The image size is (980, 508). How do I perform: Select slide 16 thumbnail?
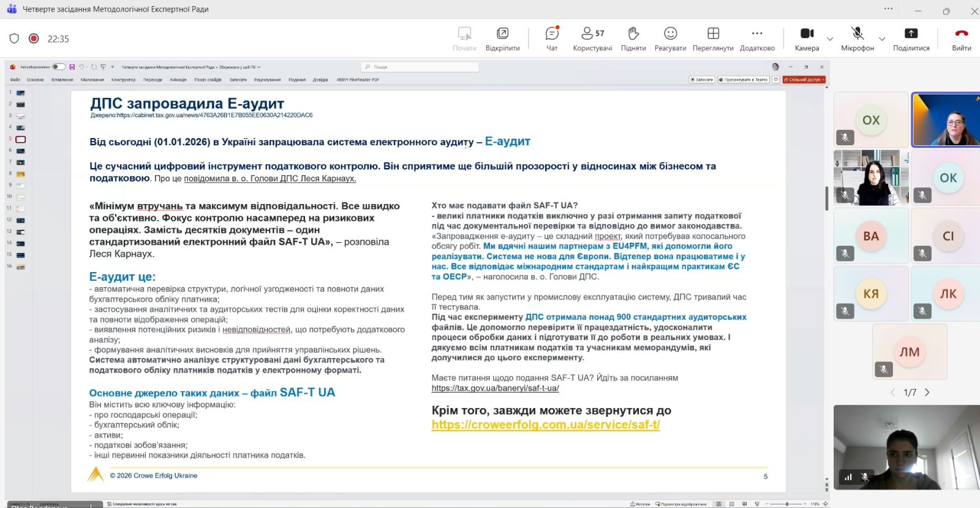click(20, 267)
